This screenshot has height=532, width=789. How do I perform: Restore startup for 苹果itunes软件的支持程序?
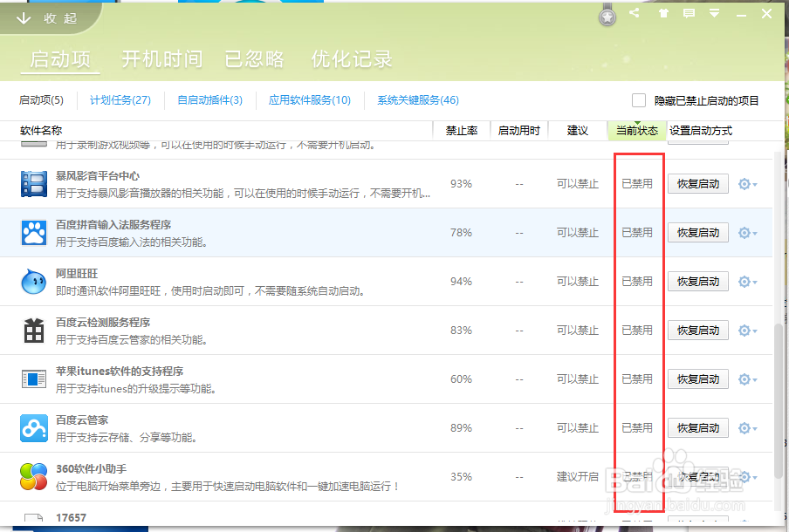698,379
